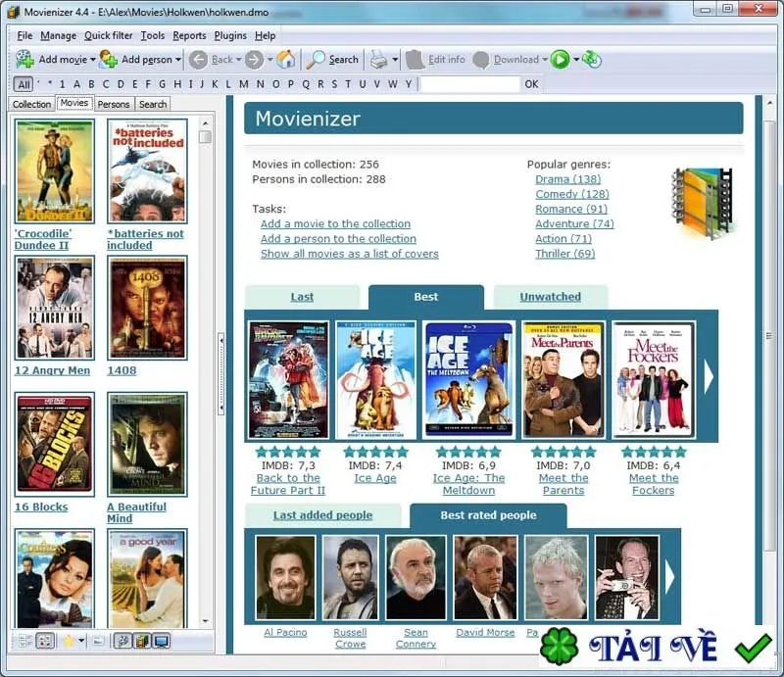Viewport: 784px width, 677px height.
Task: Click the Download icon in toolbar
Action: pos(480,60)
